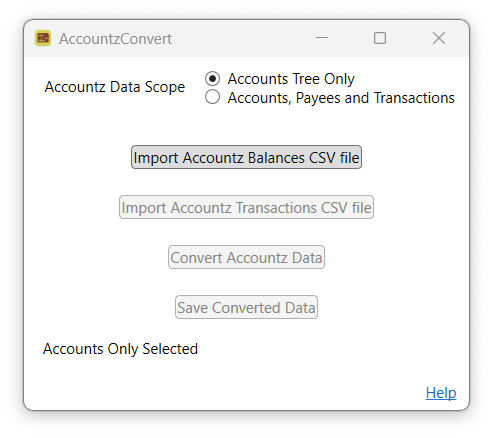
Task: Click the Convert Accountz Data button
Action: click(246, 257)
